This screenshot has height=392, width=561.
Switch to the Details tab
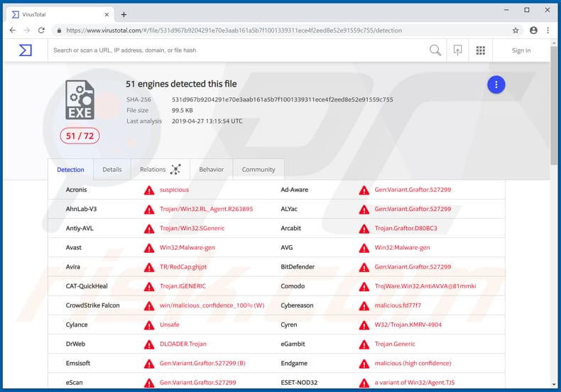point(112,170)
